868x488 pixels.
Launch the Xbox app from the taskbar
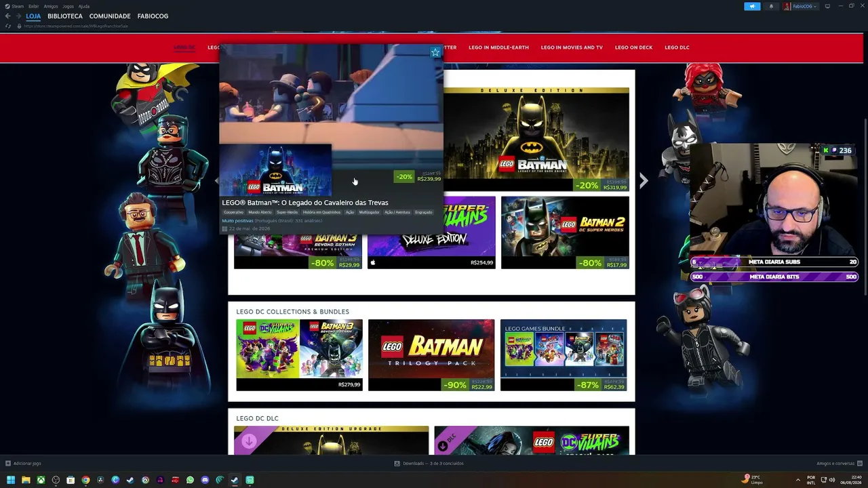(41, 480)
